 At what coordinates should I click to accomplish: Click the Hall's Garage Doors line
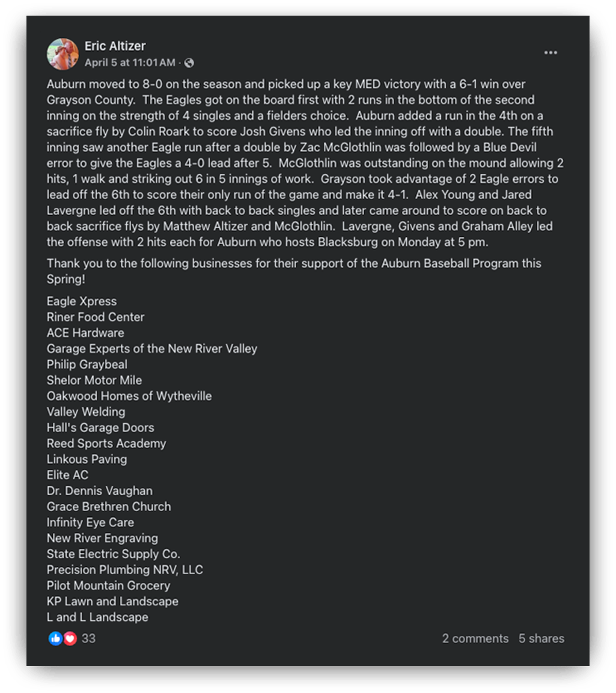[x=100, y=427]
